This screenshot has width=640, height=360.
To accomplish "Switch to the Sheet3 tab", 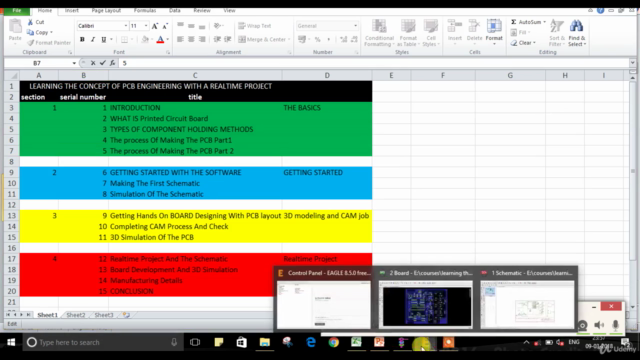I will (x=104, y=315).
